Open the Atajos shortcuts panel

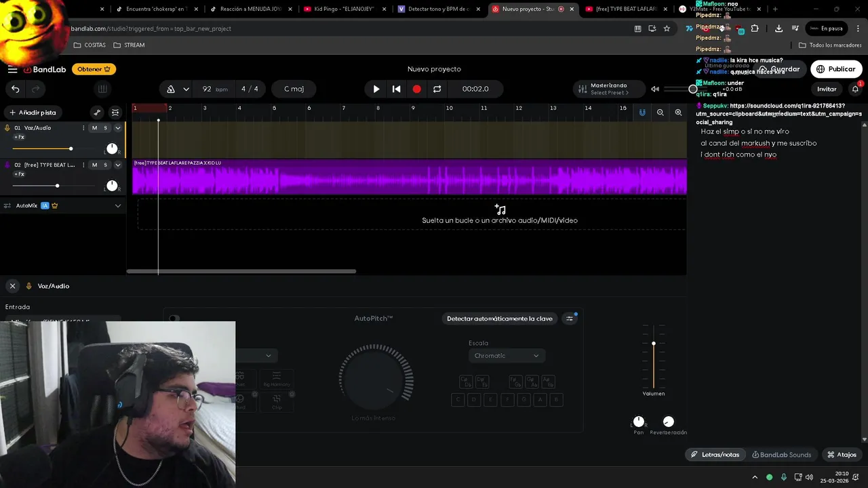pos(842,455)
